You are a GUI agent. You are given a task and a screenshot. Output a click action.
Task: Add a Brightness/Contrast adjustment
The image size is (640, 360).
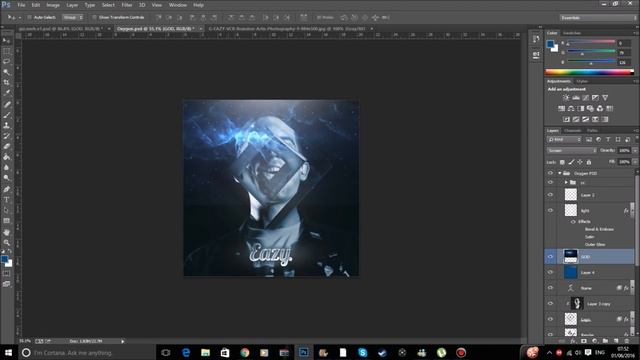566,98
